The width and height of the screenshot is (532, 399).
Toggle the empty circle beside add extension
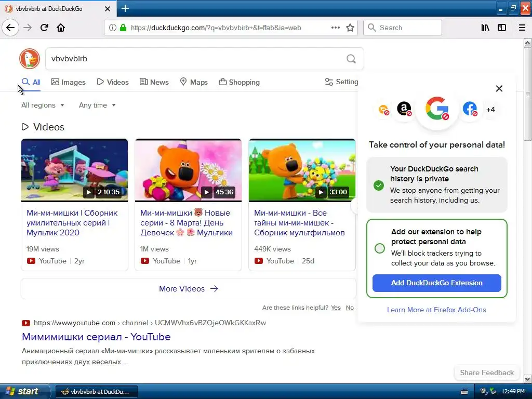pos(380,248)
